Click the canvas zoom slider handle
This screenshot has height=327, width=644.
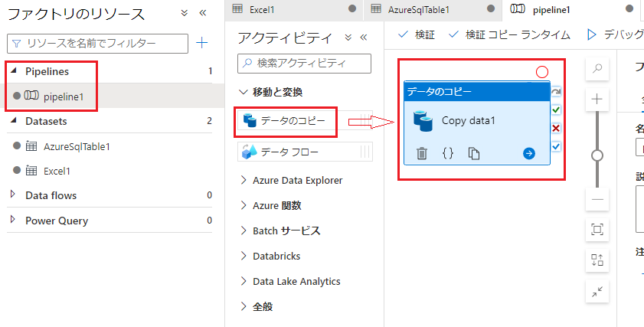pyautogui.click(x=597, y=155)
